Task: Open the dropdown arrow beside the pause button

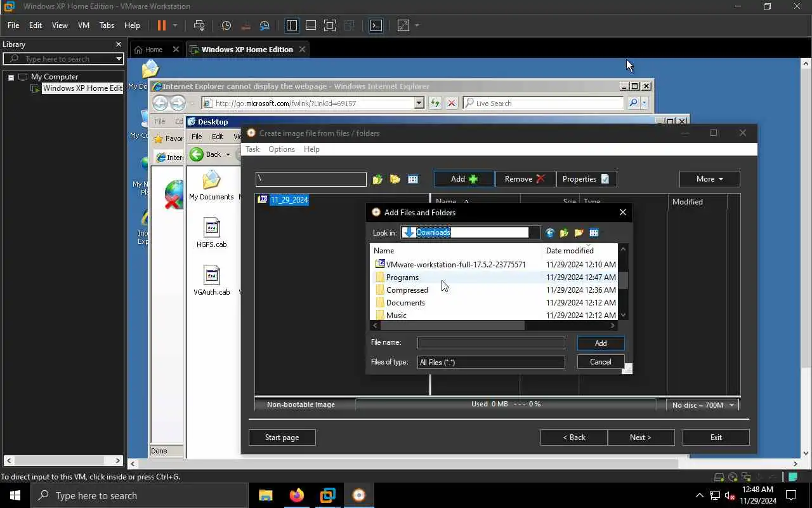Action: (175, 25)
